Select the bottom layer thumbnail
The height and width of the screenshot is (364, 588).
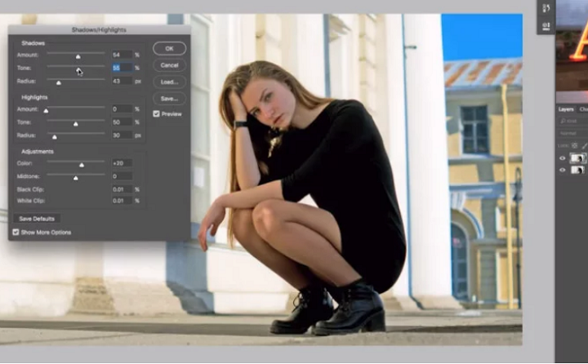[x=577, y=171]
